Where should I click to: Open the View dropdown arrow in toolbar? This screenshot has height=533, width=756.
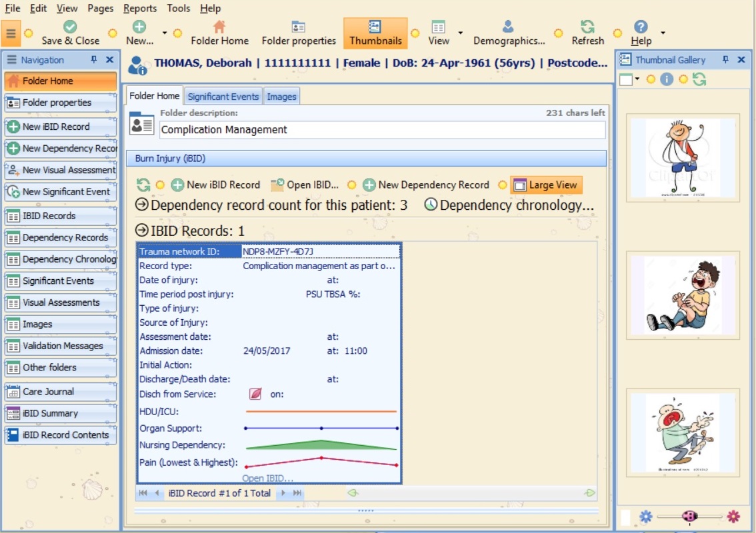click(460, 33)
